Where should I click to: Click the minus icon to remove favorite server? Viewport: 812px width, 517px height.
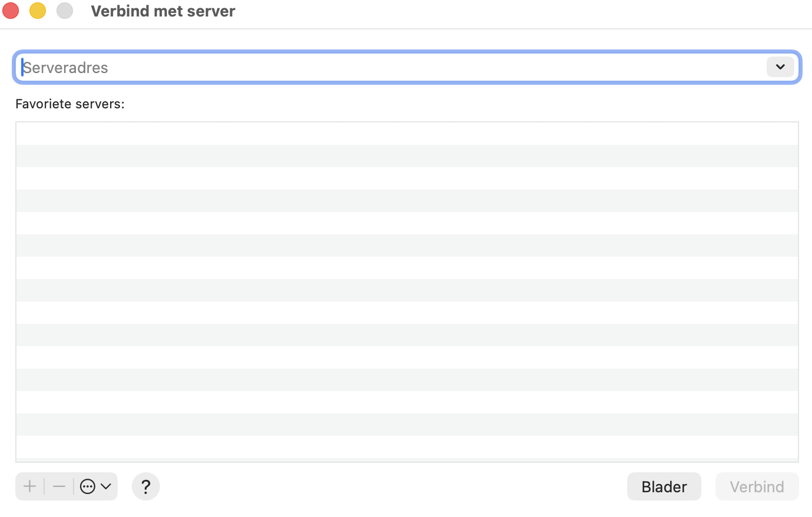[x=59, y=486]
